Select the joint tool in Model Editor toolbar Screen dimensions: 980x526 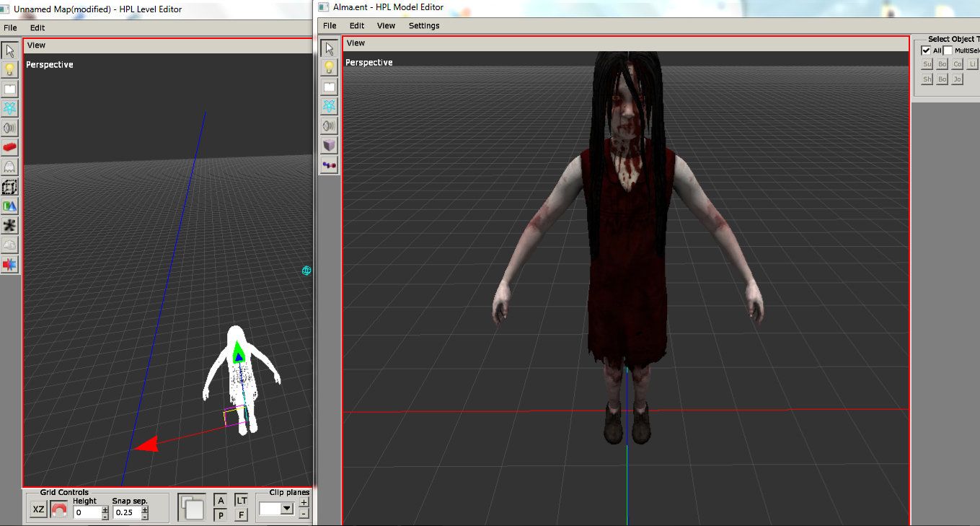pos(329,165)
